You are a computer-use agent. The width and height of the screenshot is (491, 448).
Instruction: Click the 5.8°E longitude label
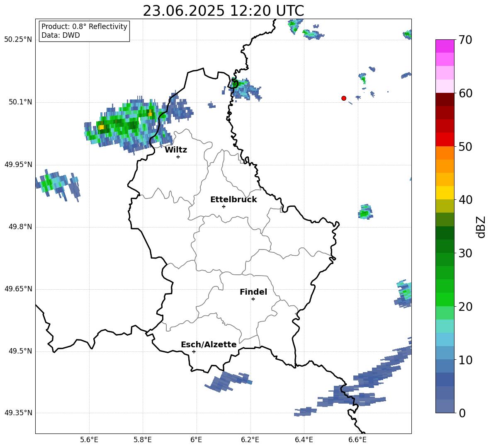coord(143,440)
